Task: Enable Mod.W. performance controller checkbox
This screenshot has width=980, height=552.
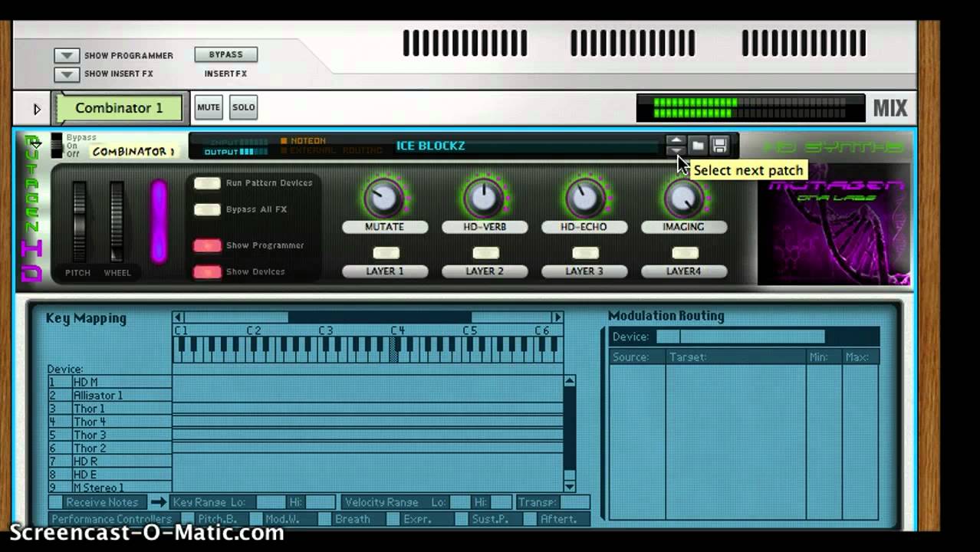Action: click(x=255, y=519)
